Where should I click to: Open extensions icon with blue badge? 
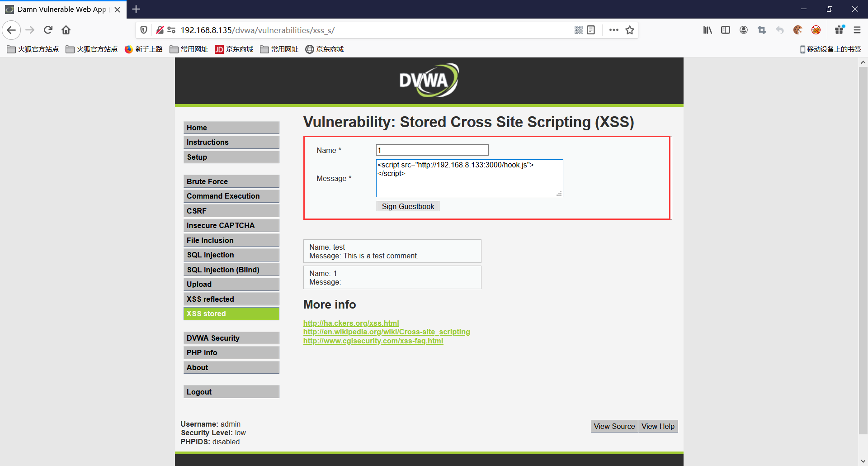point(840,30)
